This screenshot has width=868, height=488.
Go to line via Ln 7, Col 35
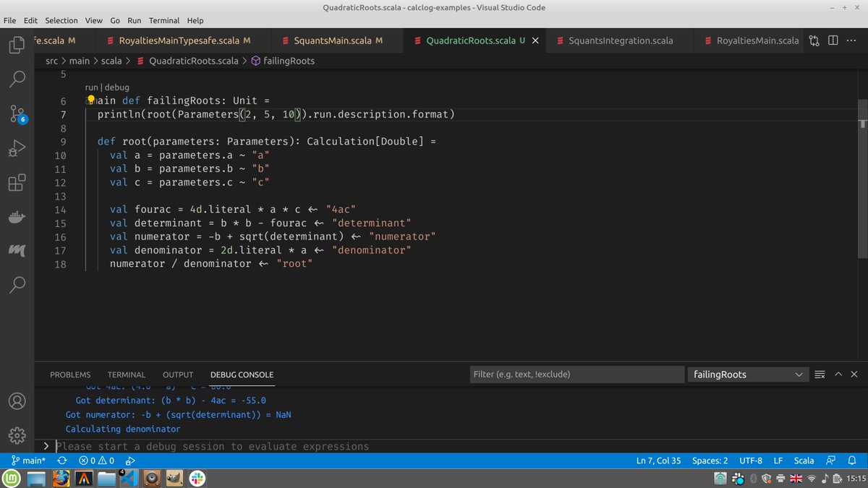pos(658,461)
